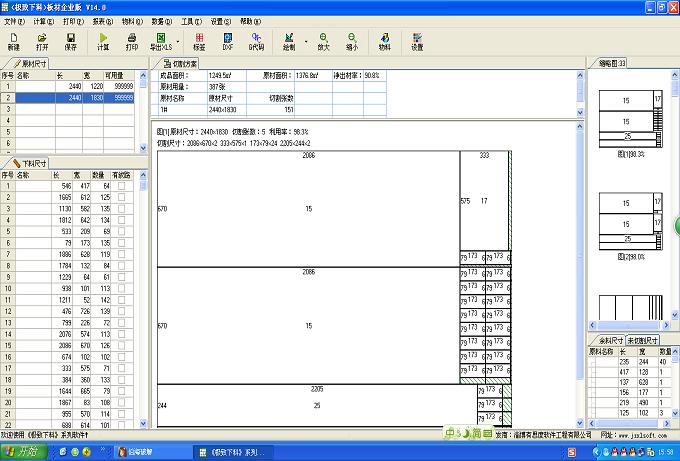Check 有纹路 box for row 2 (1665×612)
Viewport: 680px width, 461px height.
(121, 197)
